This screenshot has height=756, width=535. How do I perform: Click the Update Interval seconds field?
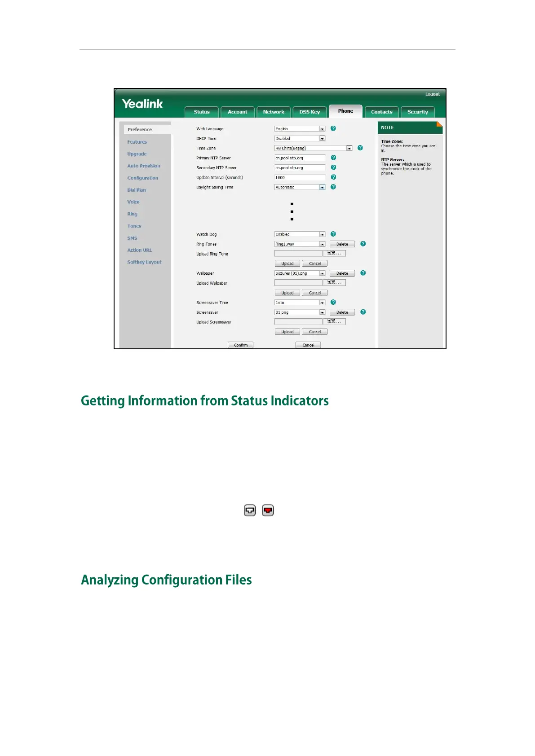tap(300, 178)
